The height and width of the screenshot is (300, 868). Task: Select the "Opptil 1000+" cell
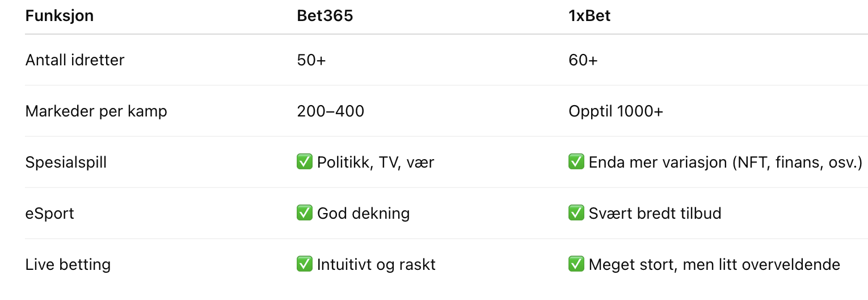616,111
